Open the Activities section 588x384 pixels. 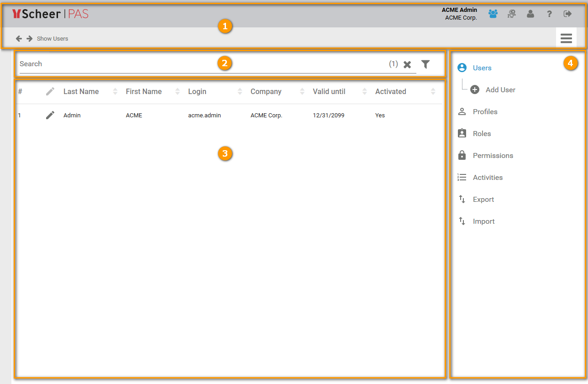click(x=488, y=177)
